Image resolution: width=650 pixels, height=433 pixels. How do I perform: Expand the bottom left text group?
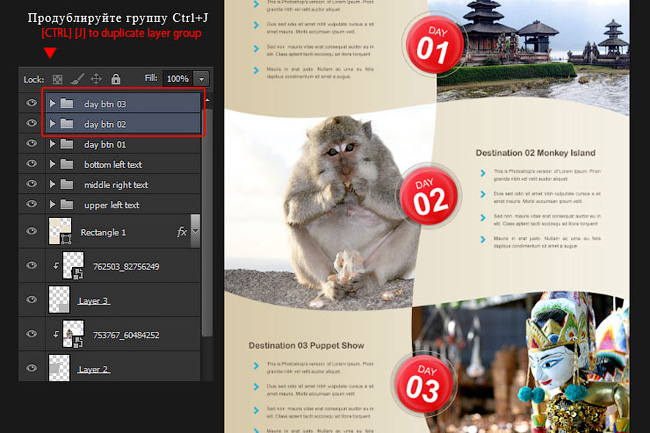[52, 164]
